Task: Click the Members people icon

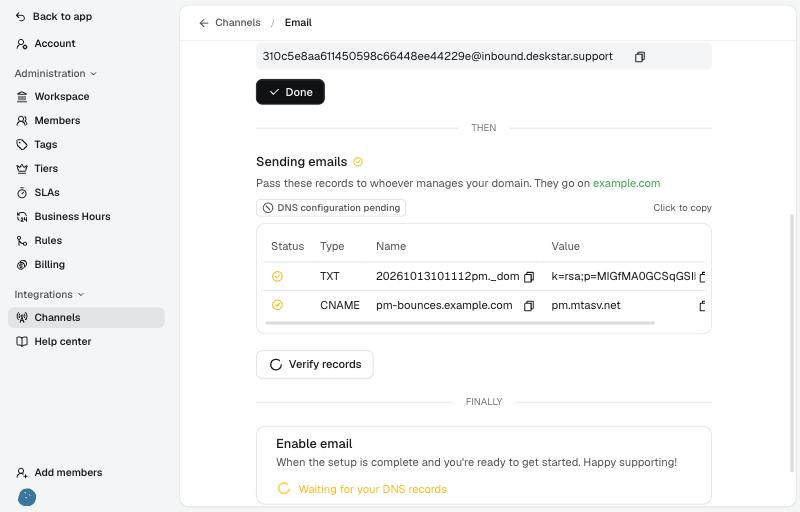Action: (x=21, y=120)
